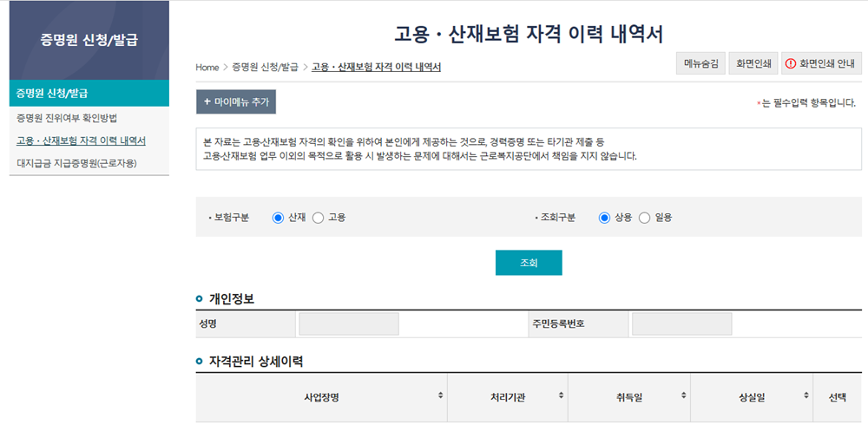Sort table by 취득일 column arrows

click(684, 395)
